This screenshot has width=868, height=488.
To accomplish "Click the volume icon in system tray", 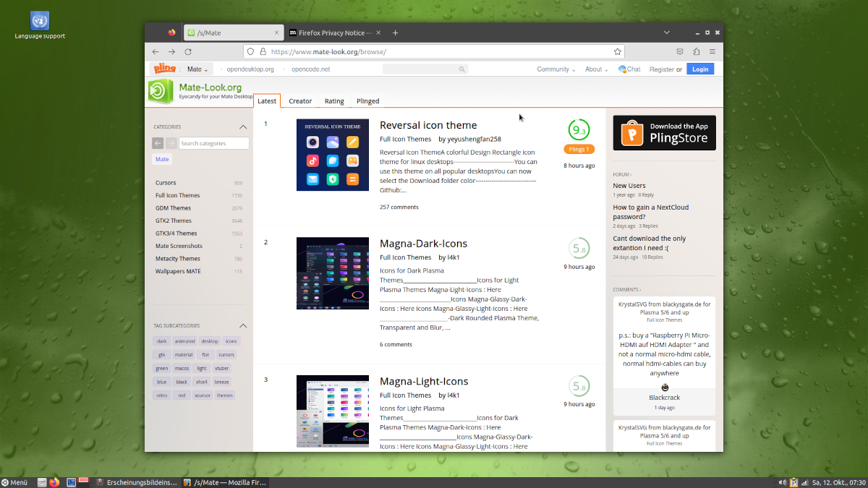I will coord(783,482).
